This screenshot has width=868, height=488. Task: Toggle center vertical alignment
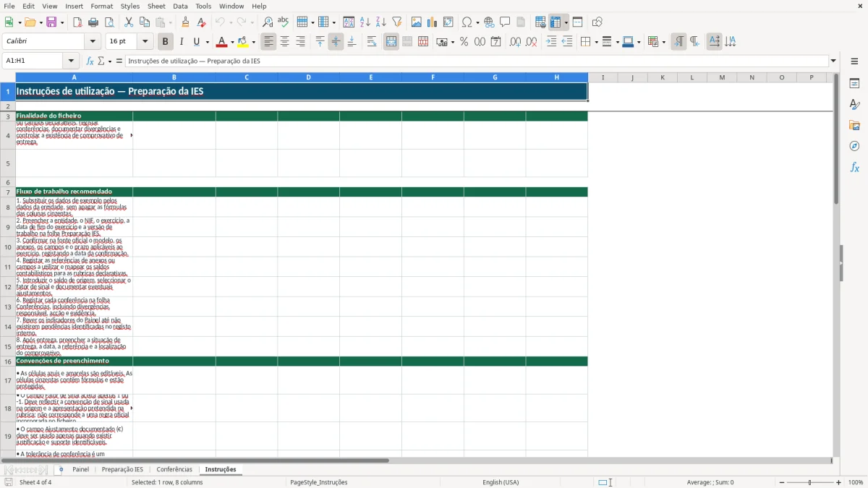(336, 42)
